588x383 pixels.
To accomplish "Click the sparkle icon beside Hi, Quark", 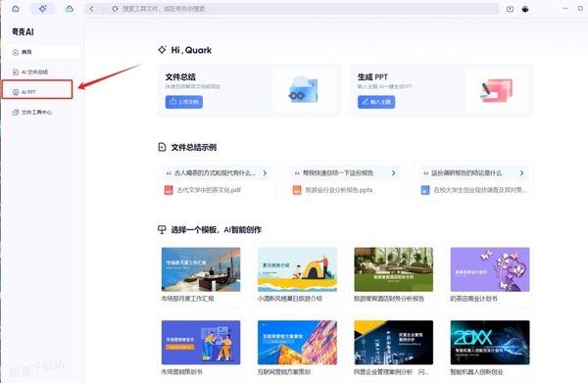I will tap(162, 50).
